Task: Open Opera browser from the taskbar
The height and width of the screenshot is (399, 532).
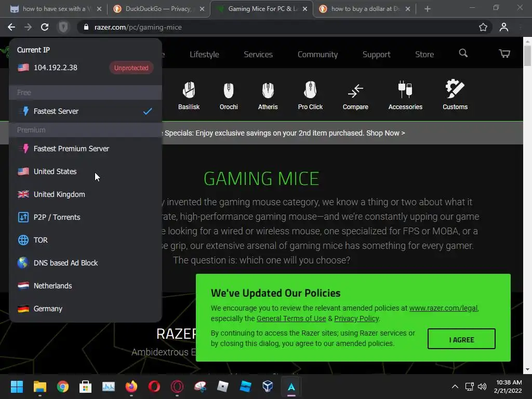Action: pos(154,387)
